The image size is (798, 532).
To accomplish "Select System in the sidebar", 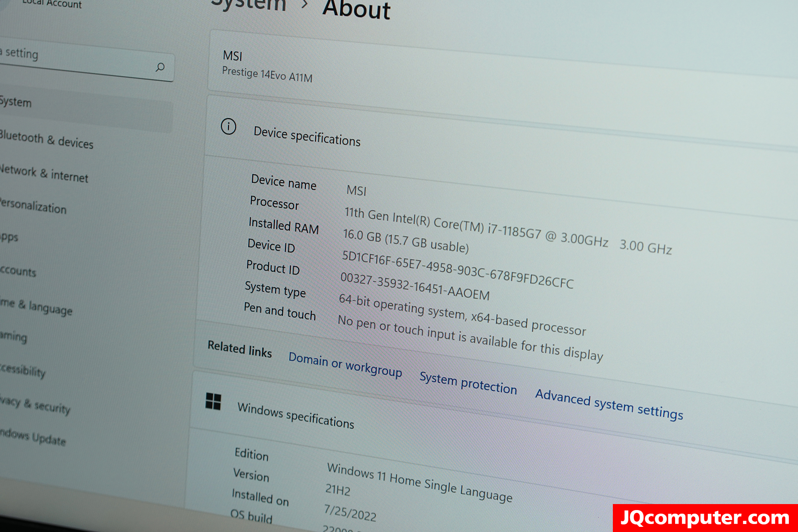I will click(86, 108).
